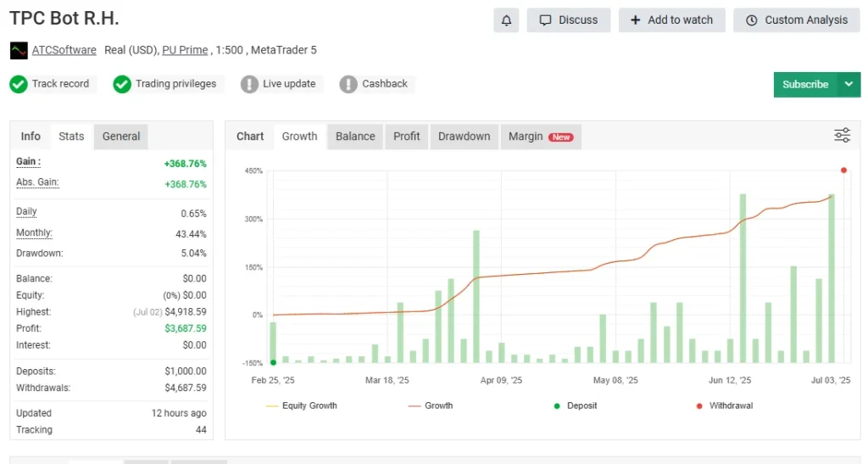
Task: Toggle Deposit markers in chart legend
Action: (575, 405)
